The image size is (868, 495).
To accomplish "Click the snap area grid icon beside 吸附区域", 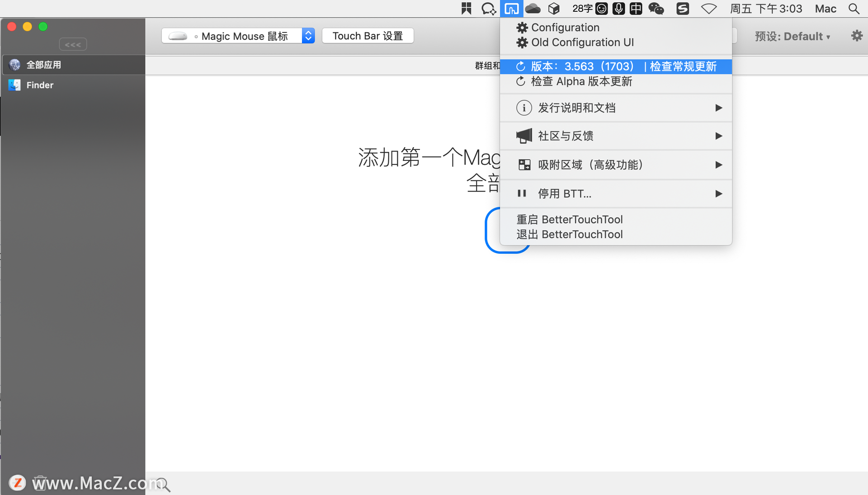I will pos(524,165).
